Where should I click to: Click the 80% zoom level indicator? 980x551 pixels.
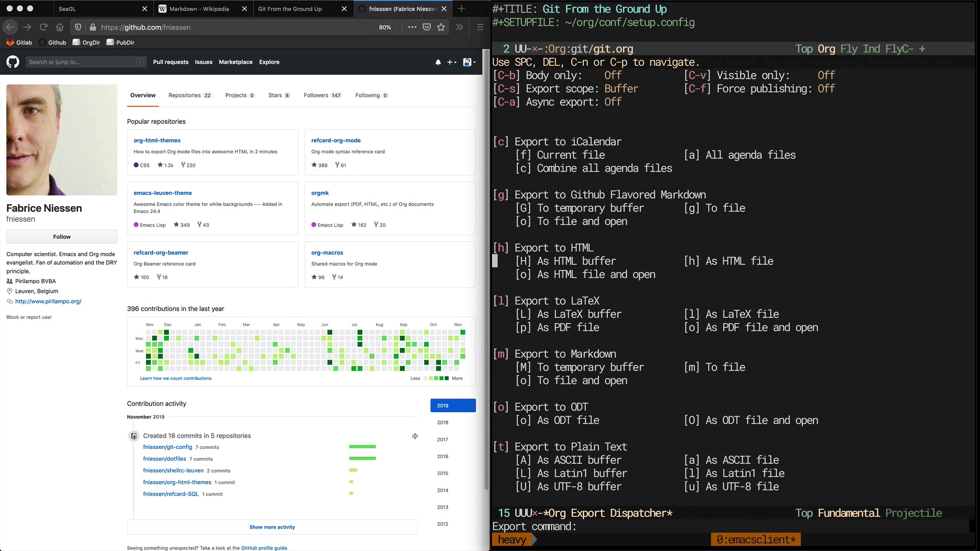pyautogui.click(x=385, y=27)
